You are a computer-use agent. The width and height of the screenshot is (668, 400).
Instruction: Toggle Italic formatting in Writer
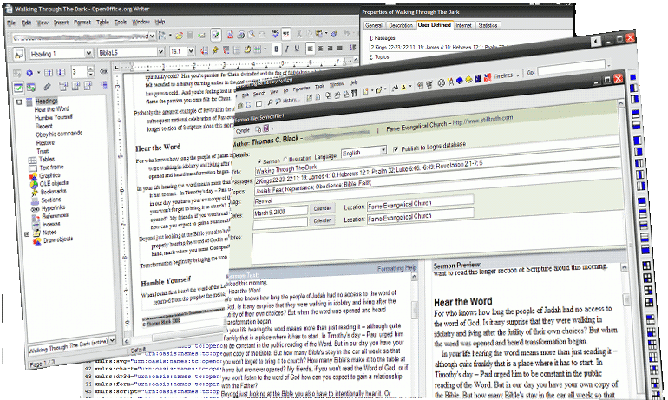click(287, 49)
